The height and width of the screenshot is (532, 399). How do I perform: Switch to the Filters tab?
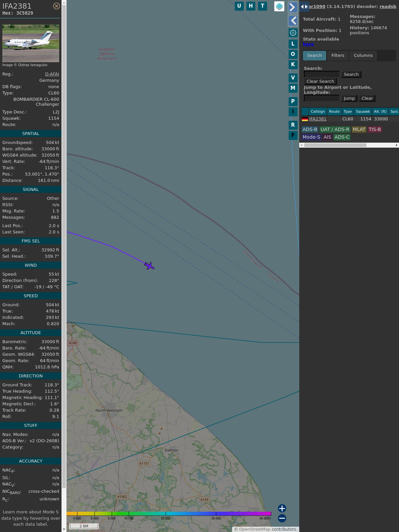(337, 56)
